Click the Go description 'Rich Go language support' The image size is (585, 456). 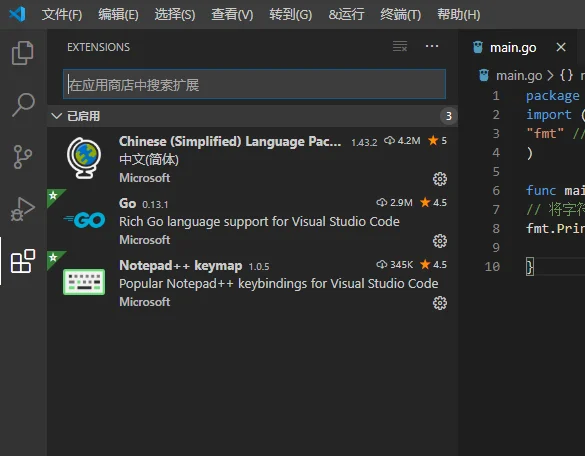click(x=259, y=222)
